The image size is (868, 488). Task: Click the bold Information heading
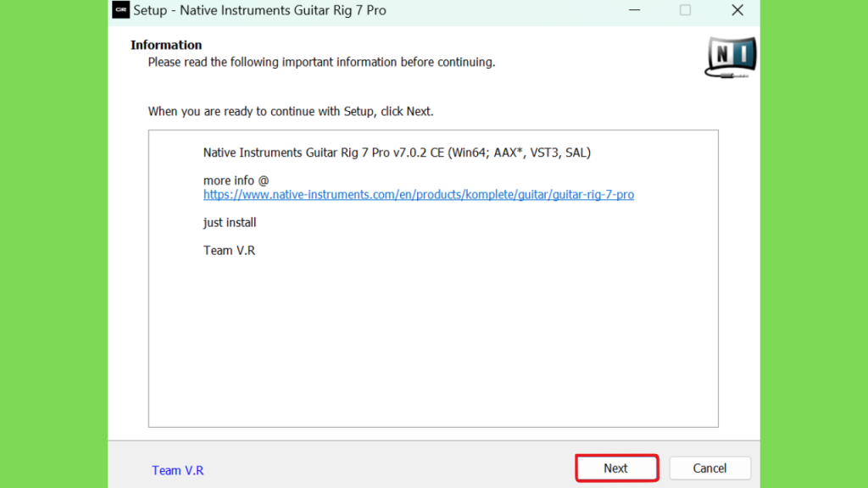click(166, 45)
